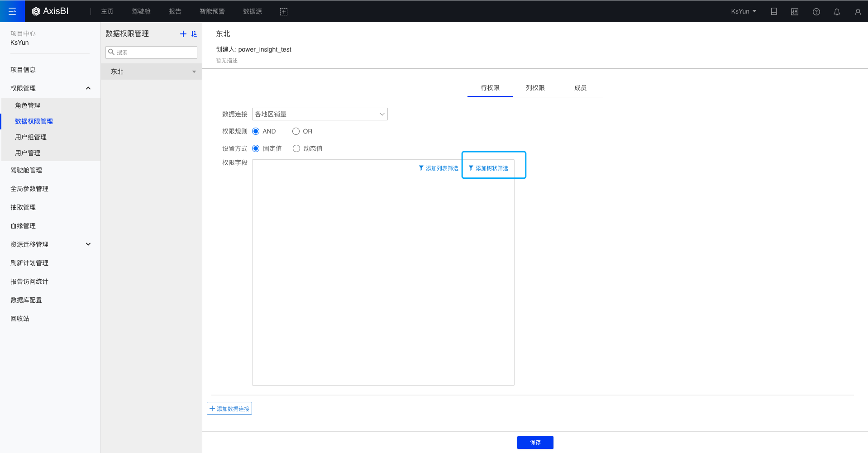Select the AND permission rule
The image size is (868, 453).
pos(256,131)
